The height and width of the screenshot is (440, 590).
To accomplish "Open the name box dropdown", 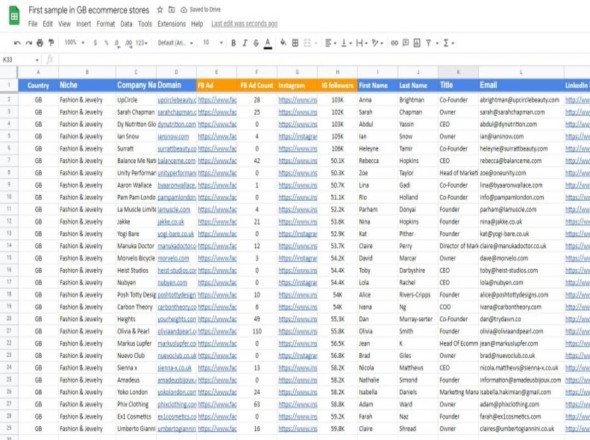I will tap(37, 60).
